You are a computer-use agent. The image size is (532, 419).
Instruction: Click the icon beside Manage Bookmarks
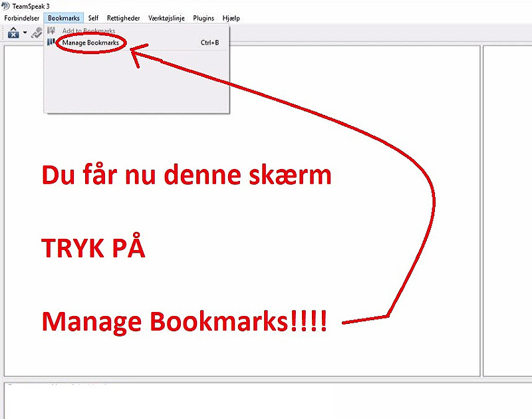(x=51, y=43)
